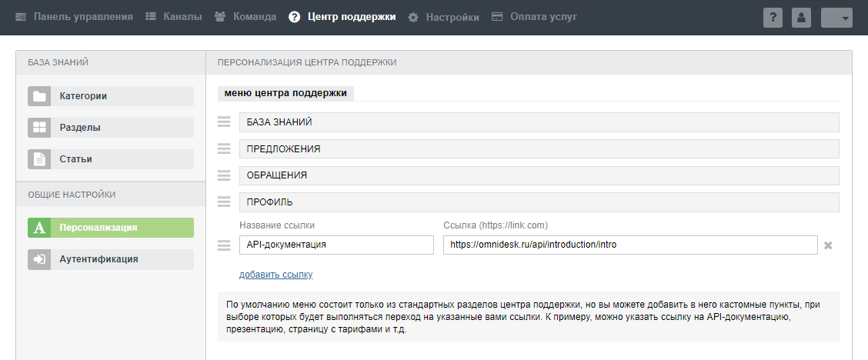Click the Название ссылки input field
Image resolution: width=868 pixels, height=360 pixels.
click(336, 245)
